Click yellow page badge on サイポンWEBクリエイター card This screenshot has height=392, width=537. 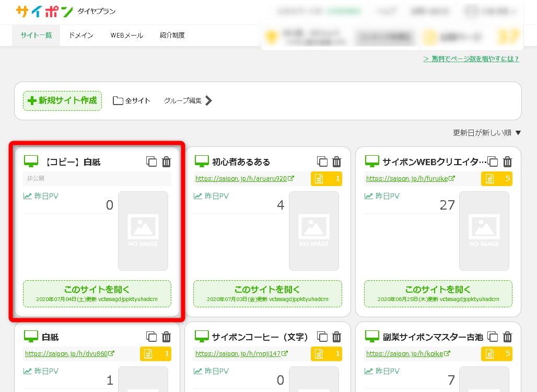coord(497,179)
